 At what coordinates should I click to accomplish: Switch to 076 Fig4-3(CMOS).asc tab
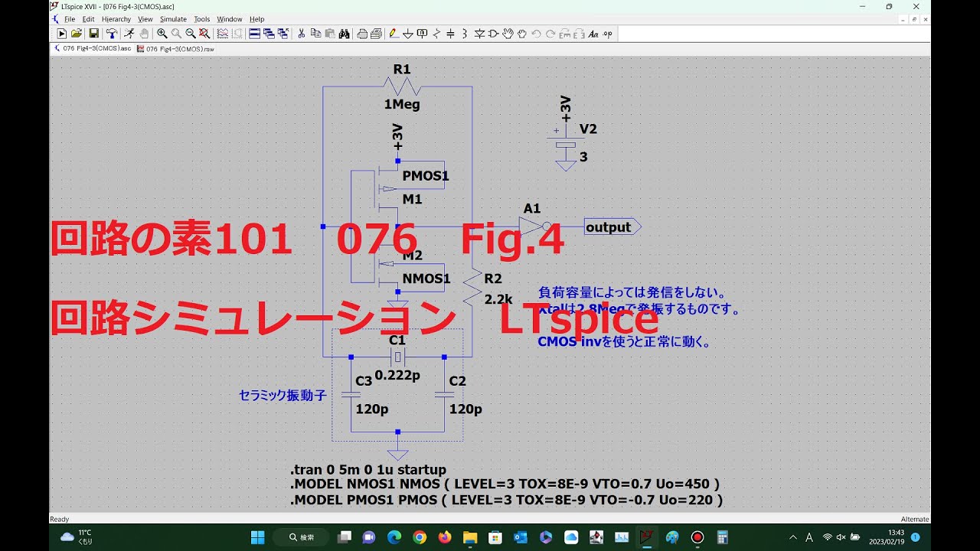[91, 48]
